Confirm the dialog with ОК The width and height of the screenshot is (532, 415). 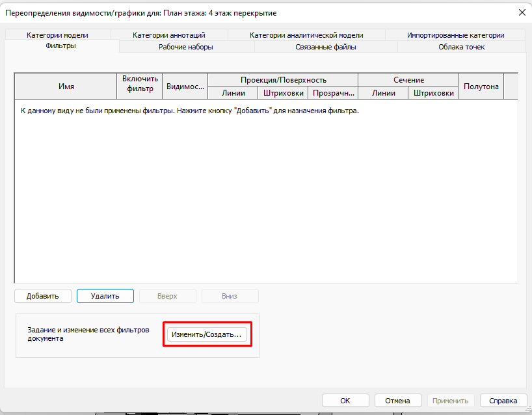point(345,401)
